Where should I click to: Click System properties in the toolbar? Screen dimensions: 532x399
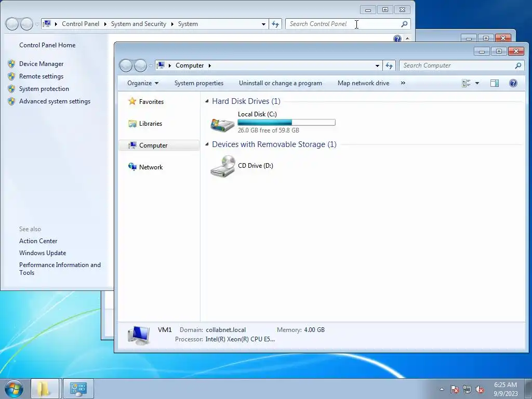pos(199,83)
